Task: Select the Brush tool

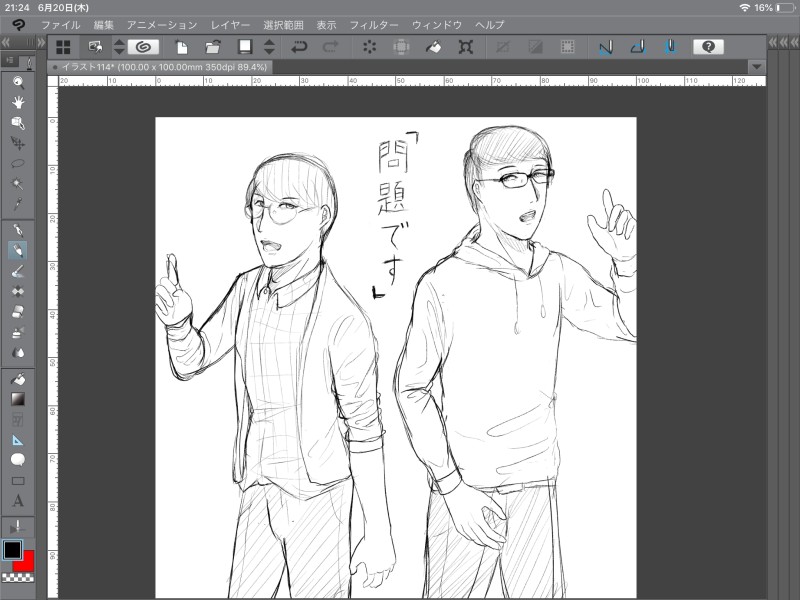Action: (18, 271)
